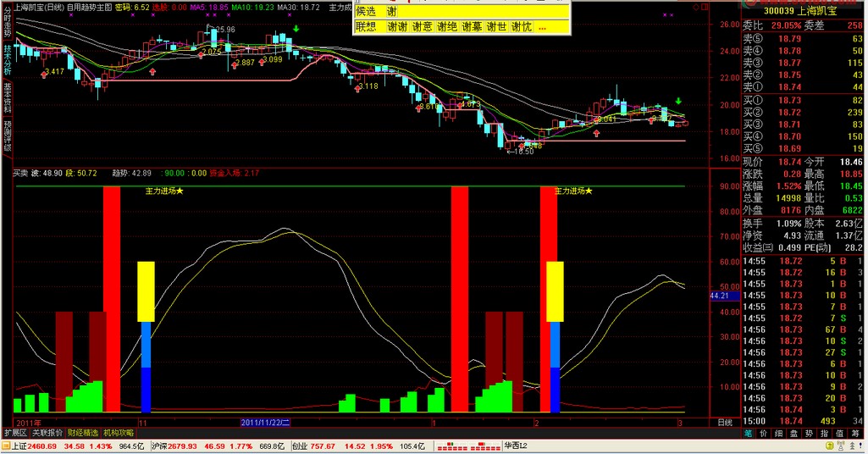Switch to the 盘 tab
The image size is (868, 454).
click(x=794, y=434)
